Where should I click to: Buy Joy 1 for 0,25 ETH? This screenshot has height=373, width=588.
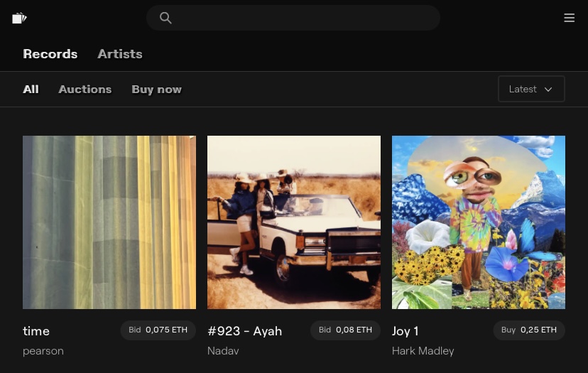click(529, 330)
